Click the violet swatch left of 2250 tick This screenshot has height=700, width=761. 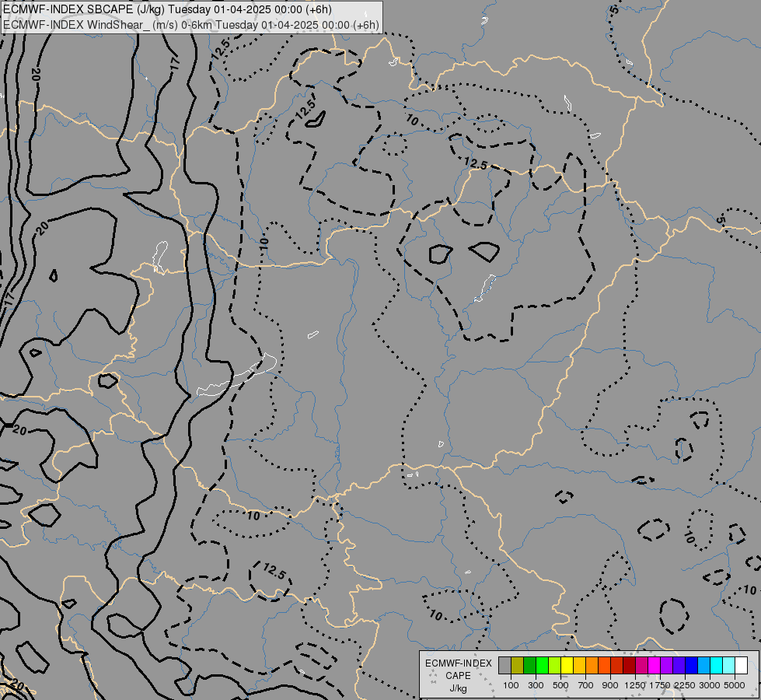tap(679, 665)
